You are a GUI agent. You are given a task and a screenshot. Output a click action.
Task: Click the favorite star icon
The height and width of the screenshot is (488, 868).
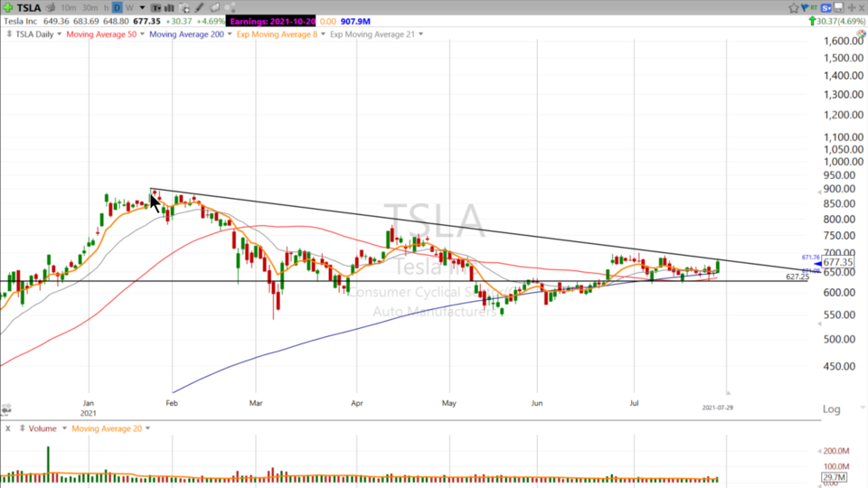click(x=794, y=8)
